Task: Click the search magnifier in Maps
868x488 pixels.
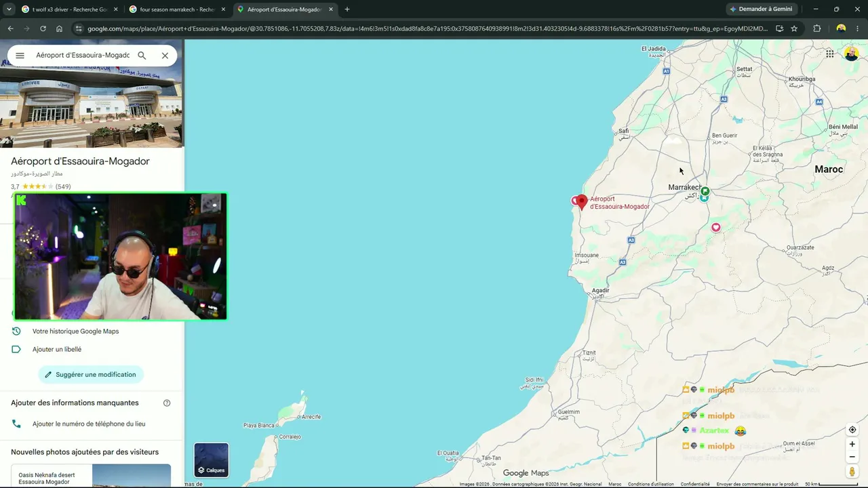Action: (142, 56)
